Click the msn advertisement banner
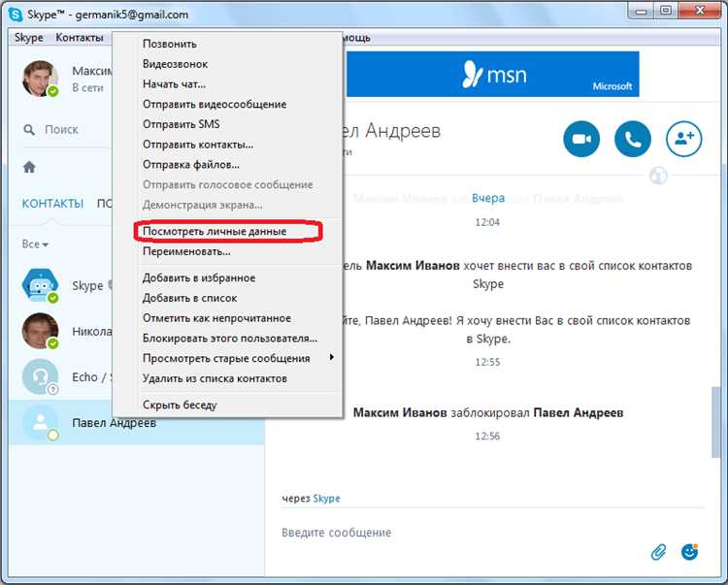728x585 pixels. tap(492, 75)
